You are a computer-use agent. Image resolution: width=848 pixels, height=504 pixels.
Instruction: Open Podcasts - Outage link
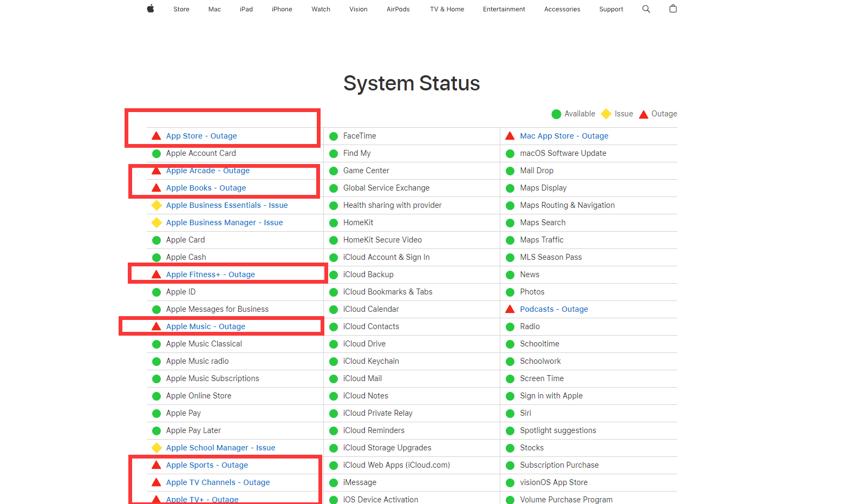(554, 309)
